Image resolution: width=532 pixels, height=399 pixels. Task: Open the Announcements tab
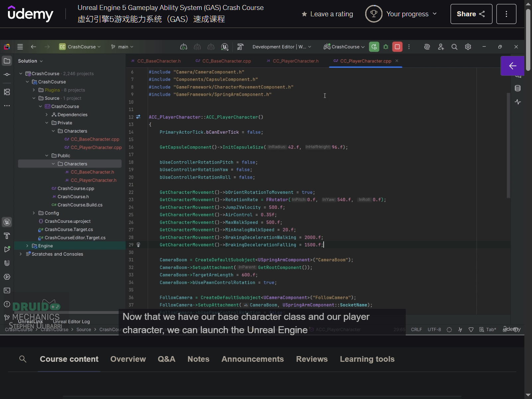pos(253,359)
